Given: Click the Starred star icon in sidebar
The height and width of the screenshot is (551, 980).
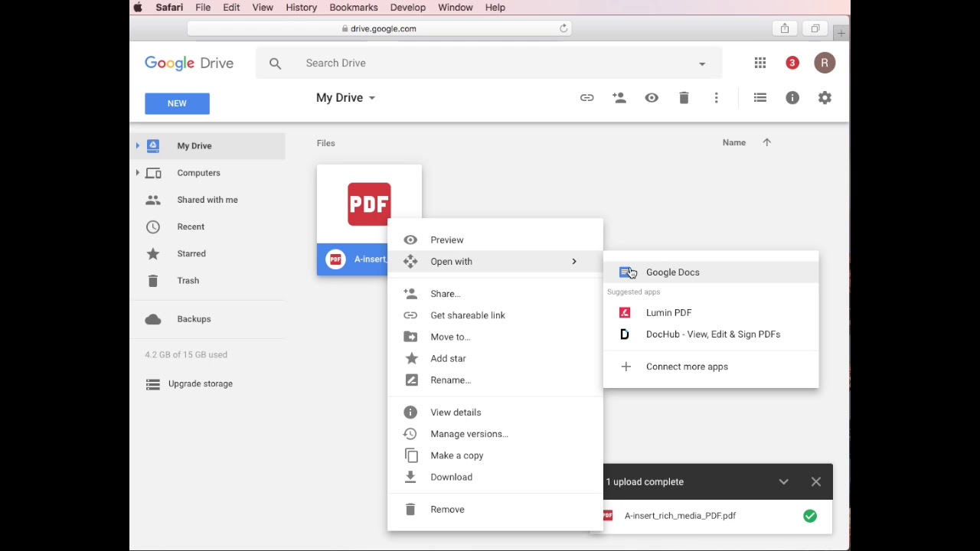Looking at the screenshot, I should click(x=153, y=253).
